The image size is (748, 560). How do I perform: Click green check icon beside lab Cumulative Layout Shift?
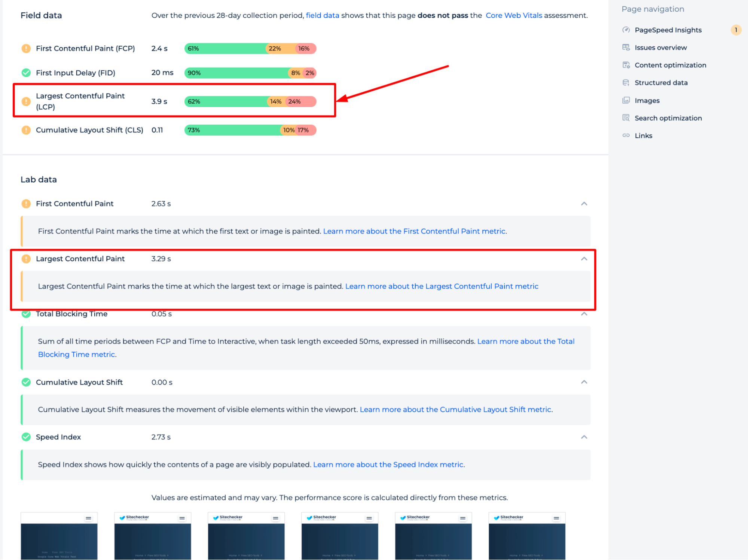[x=26, y=382]
